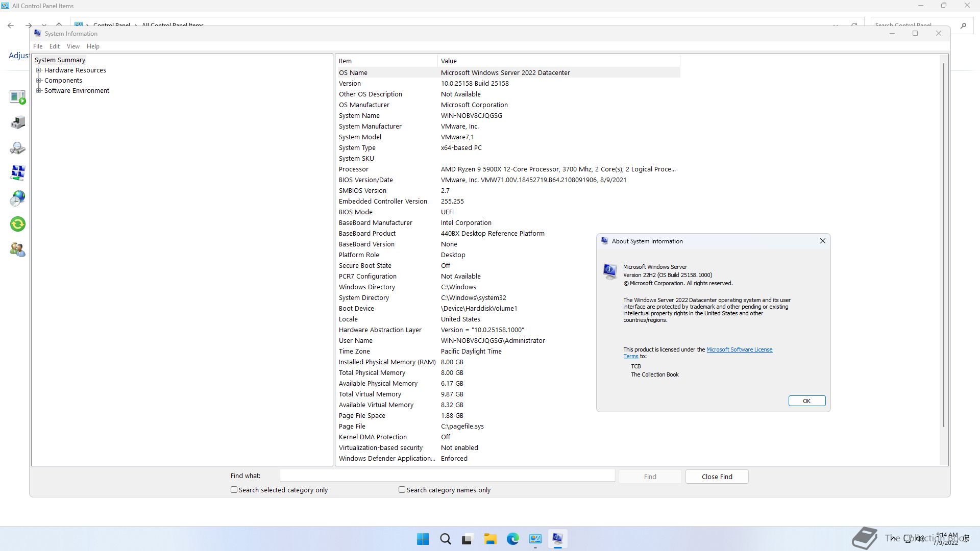Viewport: 980px width, 551px height.
Task: Click inside the 'Find what' text field
Action: 447,475
